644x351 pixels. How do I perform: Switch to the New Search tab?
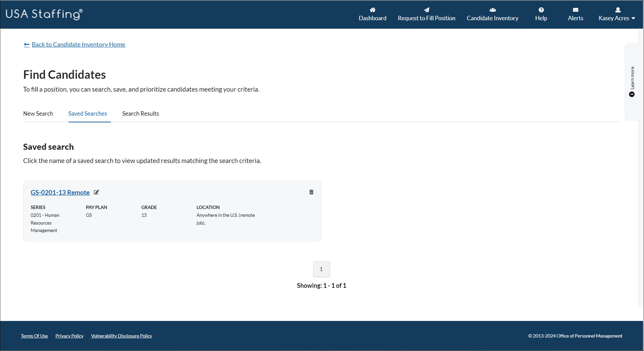[38, 113]
